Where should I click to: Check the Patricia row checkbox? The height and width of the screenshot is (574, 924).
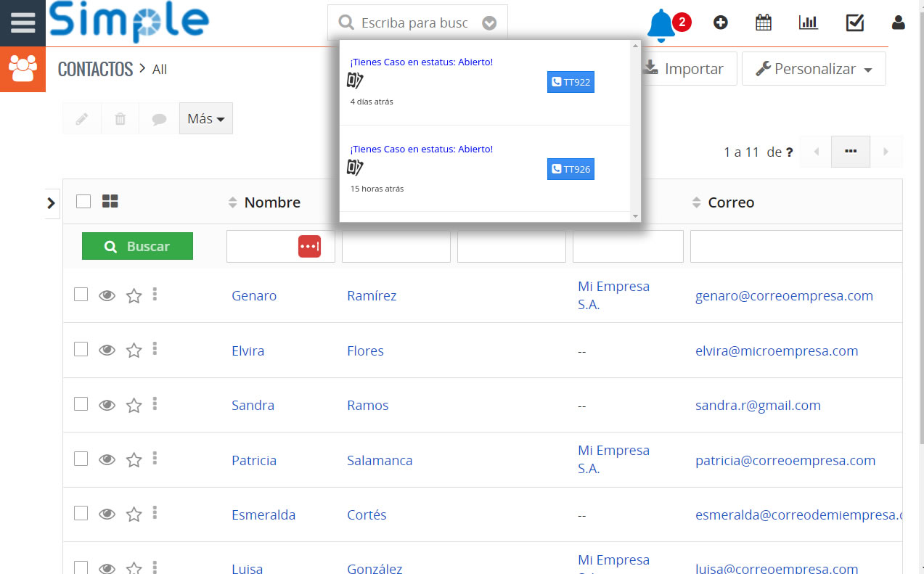click(81, 459)
